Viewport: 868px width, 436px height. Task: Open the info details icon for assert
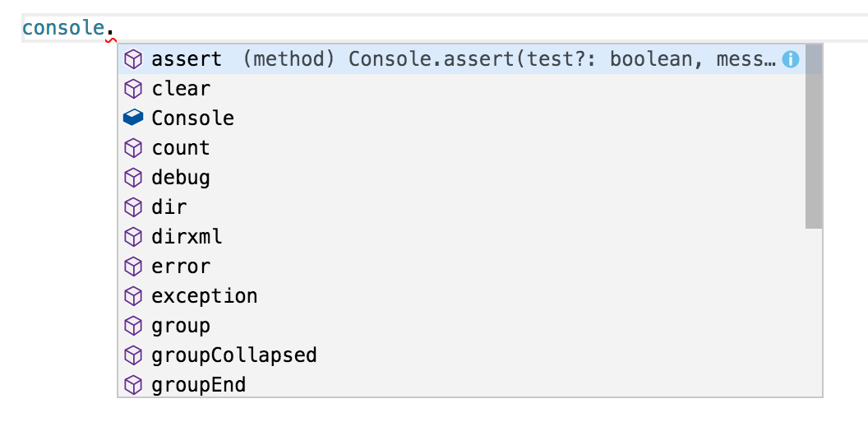(x=791, y=59)
